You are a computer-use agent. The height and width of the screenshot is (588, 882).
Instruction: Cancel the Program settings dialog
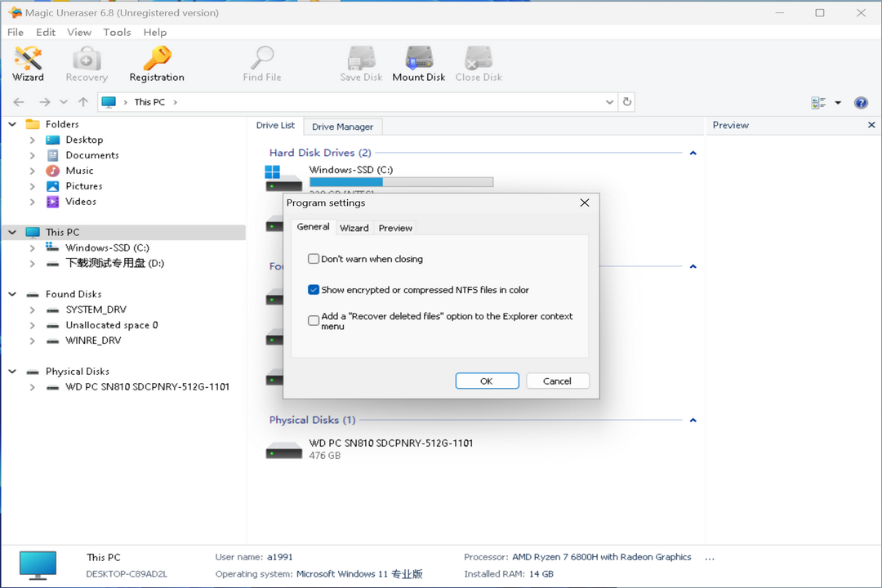pos(557,381)
